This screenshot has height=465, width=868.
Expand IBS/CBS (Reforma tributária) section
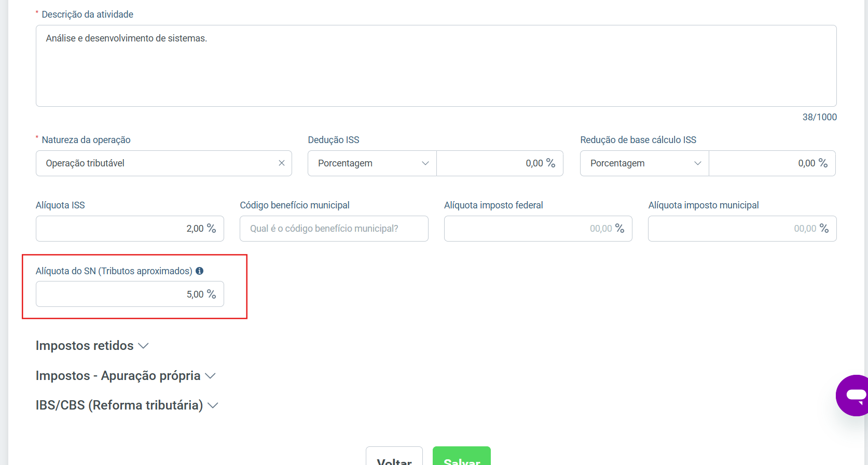pos(127,405)
